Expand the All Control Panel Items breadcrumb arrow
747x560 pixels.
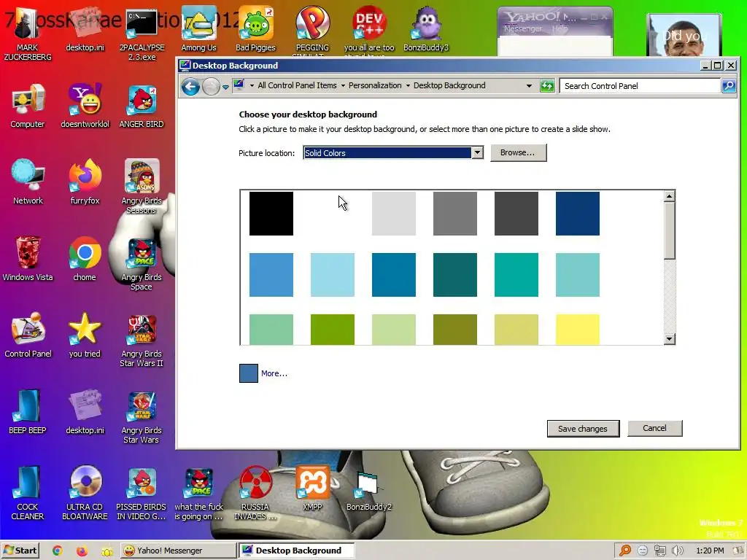pos(343,86)
